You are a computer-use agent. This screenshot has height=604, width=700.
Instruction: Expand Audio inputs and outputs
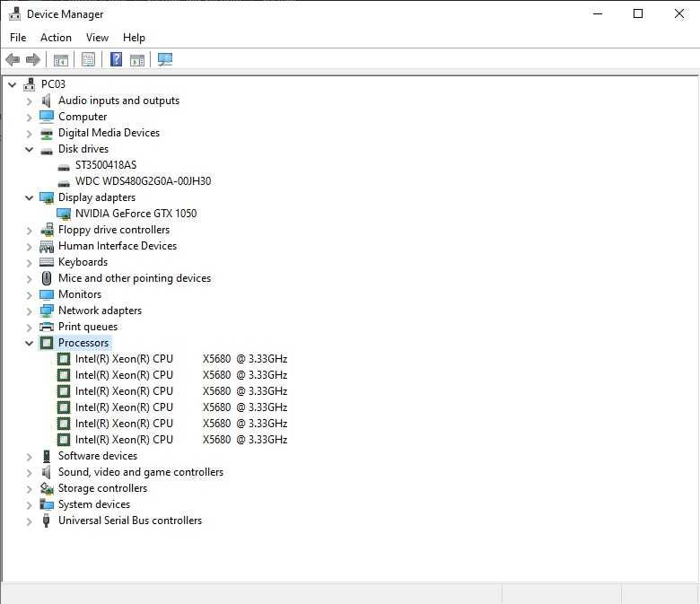point(29,101)
